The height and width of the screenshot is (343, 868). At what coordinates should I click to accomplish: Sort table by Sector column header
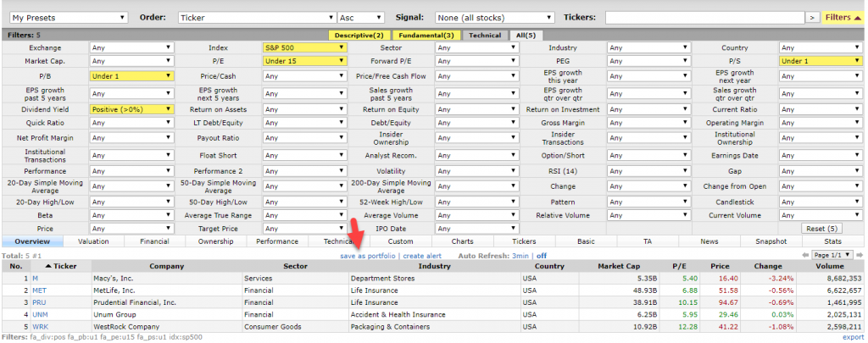point(296,266)
